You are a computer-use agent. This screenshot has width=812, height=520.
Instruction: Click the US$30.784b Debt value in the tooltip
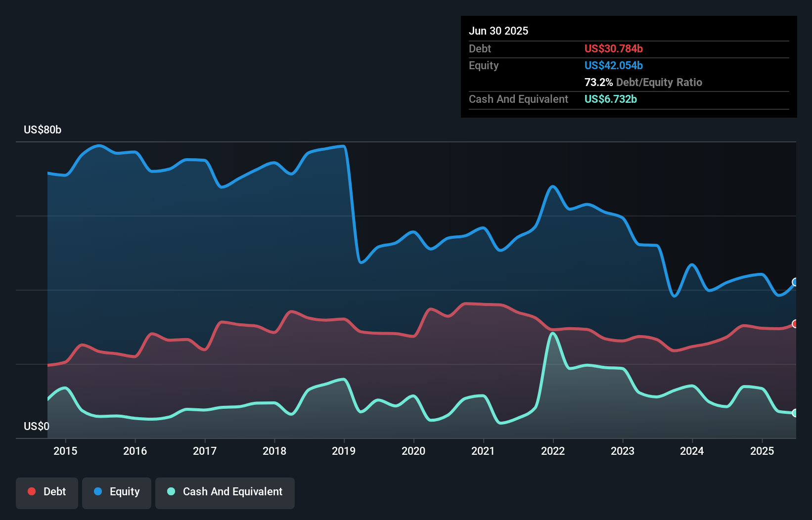click(x=614, y=48)
